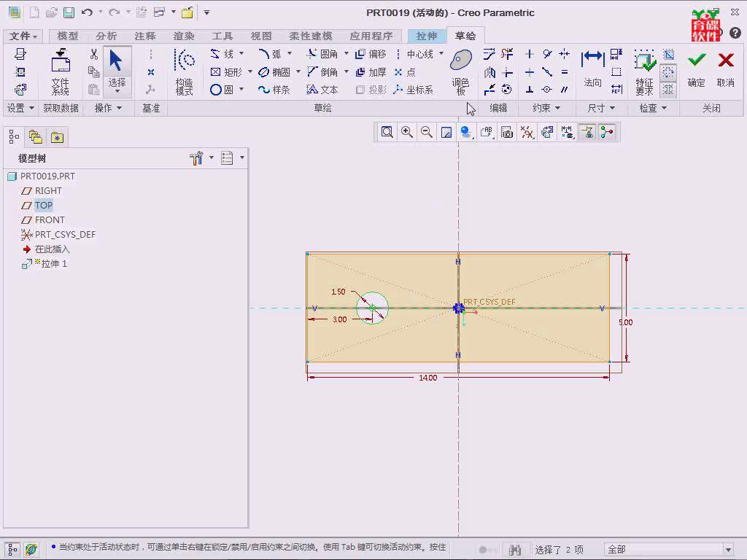Open the Operations (操作) group menu
This screenshot has height=560, width=747.
108,108
